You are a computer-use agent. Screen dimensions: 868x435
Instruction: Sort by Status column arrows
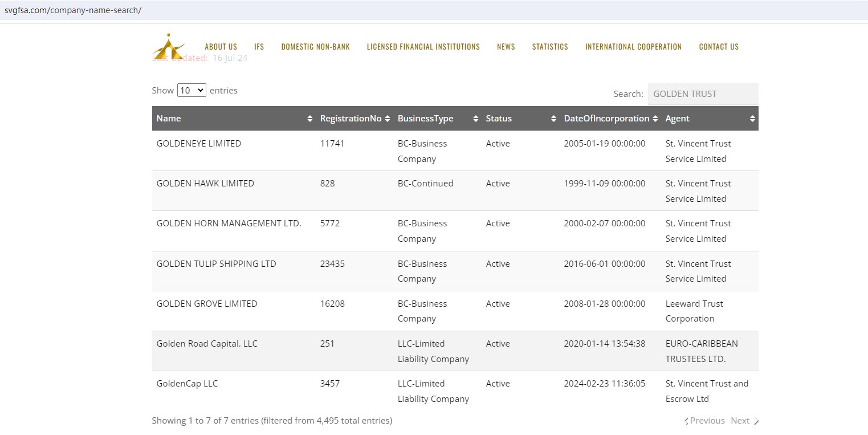point(553,119)
